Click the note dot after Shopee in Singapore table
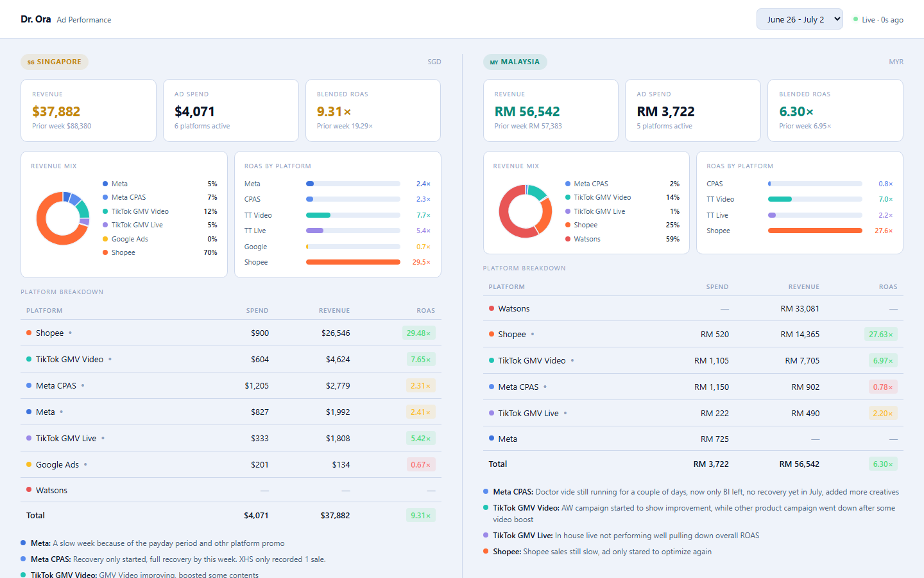The height and width of the screenshot is (578, 924). pyautogui.click(x=70, y=333)
